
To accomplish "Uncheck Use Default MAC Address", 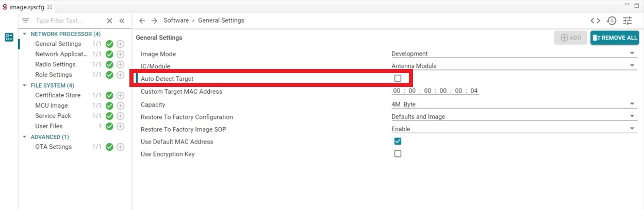I will tap(398, 141).
